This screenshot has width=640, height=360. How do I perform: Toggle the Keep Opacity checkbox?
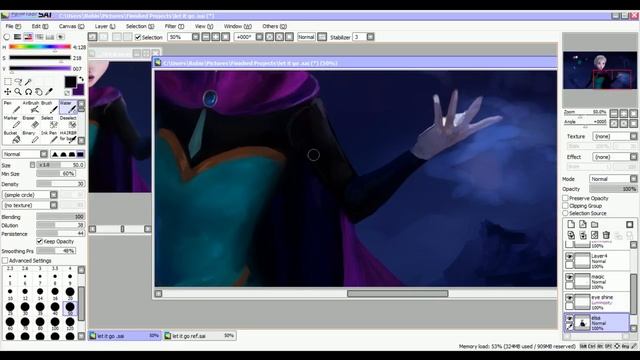coord(40,241)
